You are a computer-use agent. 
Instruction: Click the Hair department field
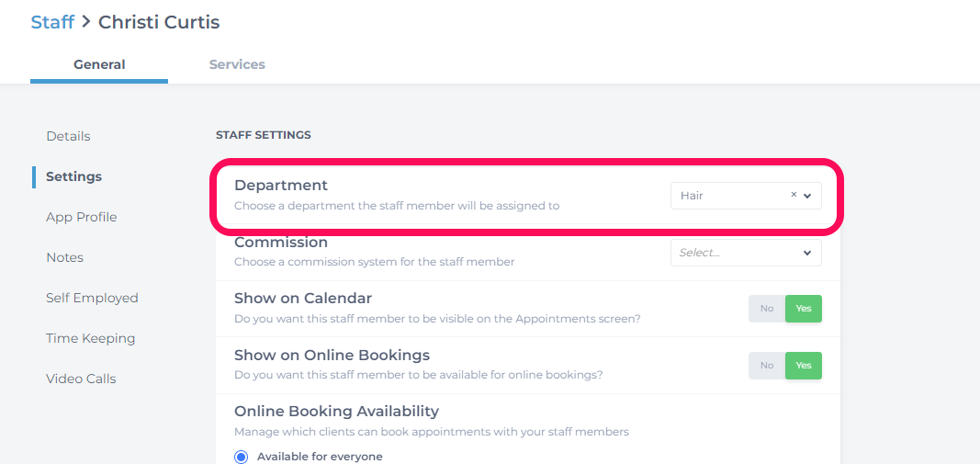[746, 196]
